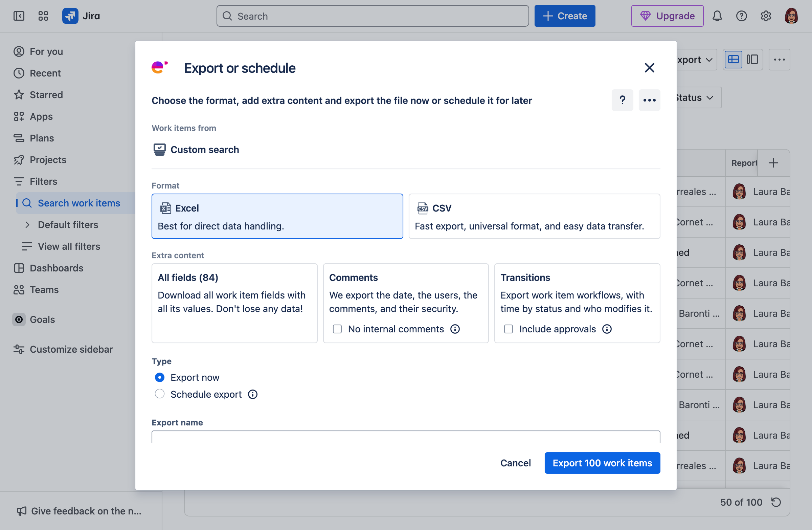Open Teams in the sidebar
The height and width of the screenshot is (530, 812).
pos(44,290)
